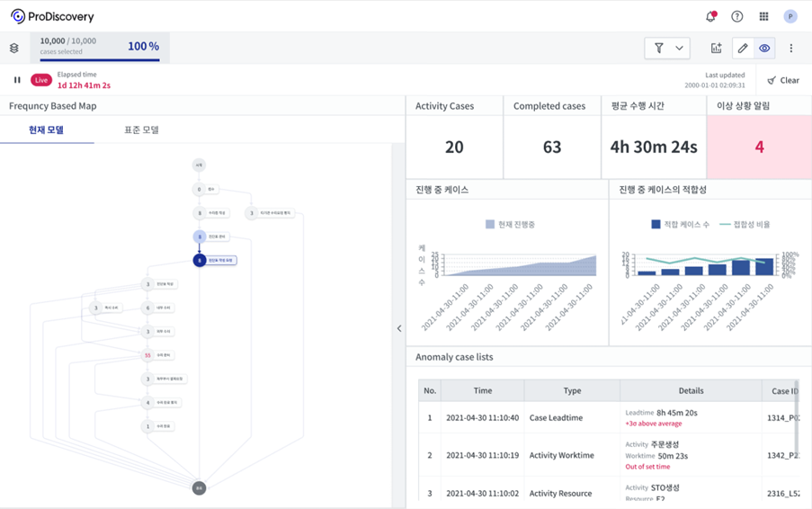
Task: Open the 이상 상황 알림 alert card
Action: (759, 137)
